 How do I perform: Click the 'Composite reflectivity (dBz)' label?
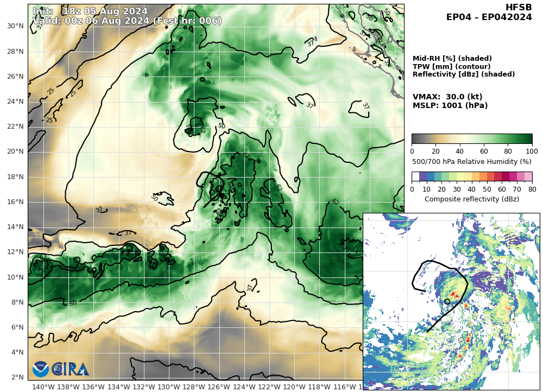coord(472,199)
